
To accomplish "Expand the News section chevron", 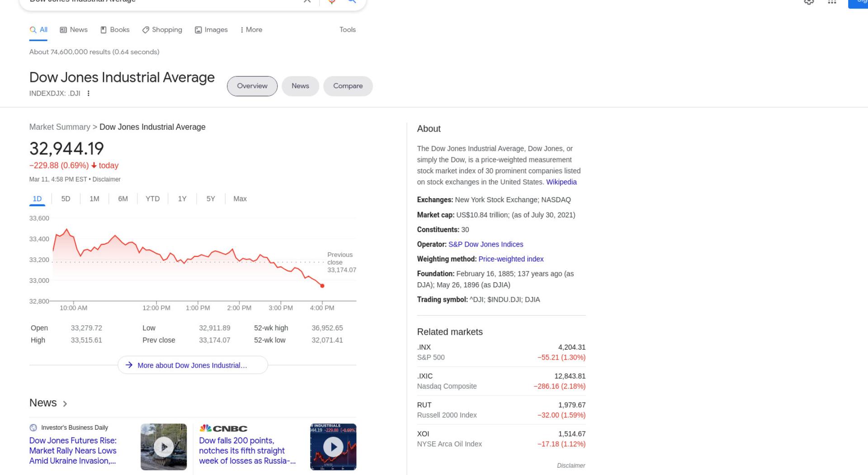I will point(65,404).
